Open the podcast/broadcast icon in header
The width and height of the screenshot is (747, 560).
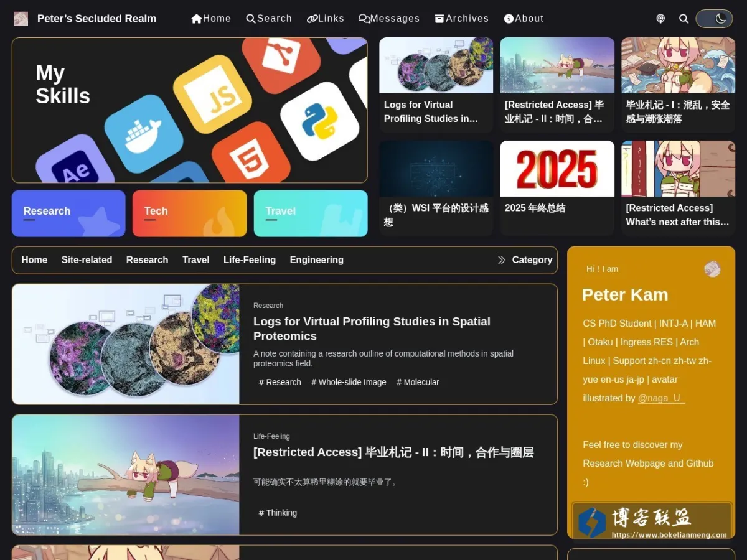point(660,19)
